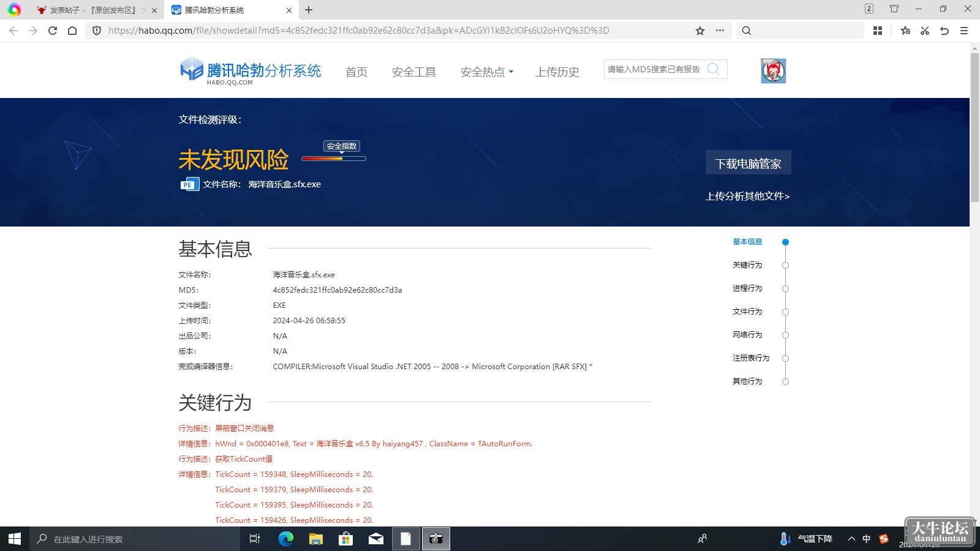Jump to 注册表行为 section in side navigation

point(751,358)
